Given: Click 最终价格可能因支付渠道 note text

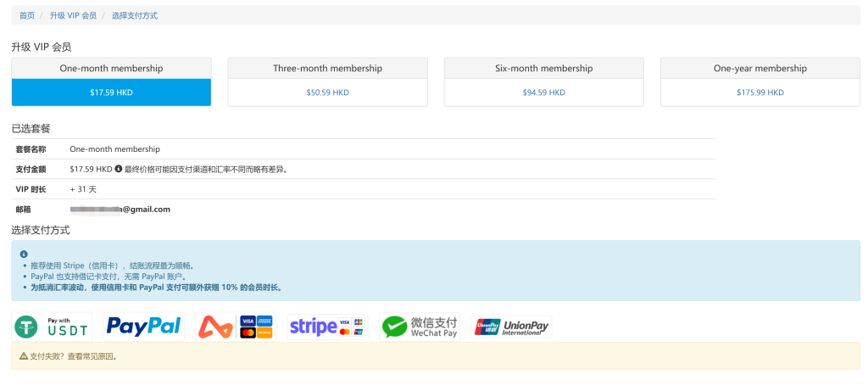Looking at the screenshot, I should click(x=207, y=169).
